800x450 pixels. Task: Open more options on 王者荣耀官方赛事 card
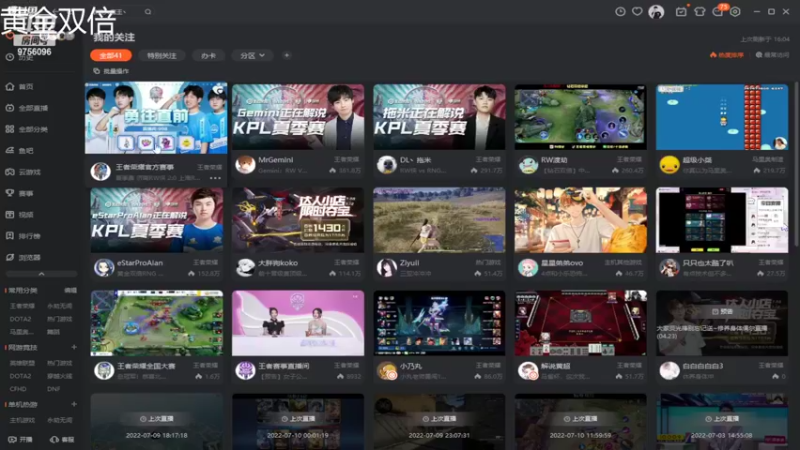click(215, 178)
